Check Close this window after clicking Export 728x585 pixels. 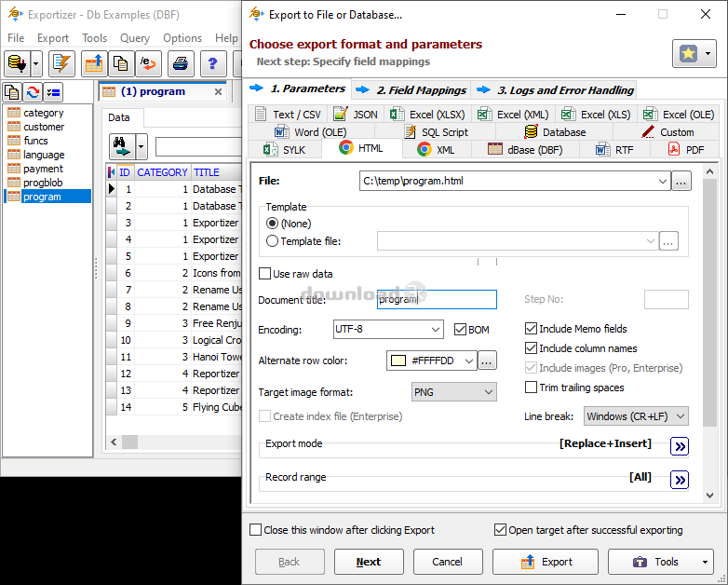coord(255,530)
